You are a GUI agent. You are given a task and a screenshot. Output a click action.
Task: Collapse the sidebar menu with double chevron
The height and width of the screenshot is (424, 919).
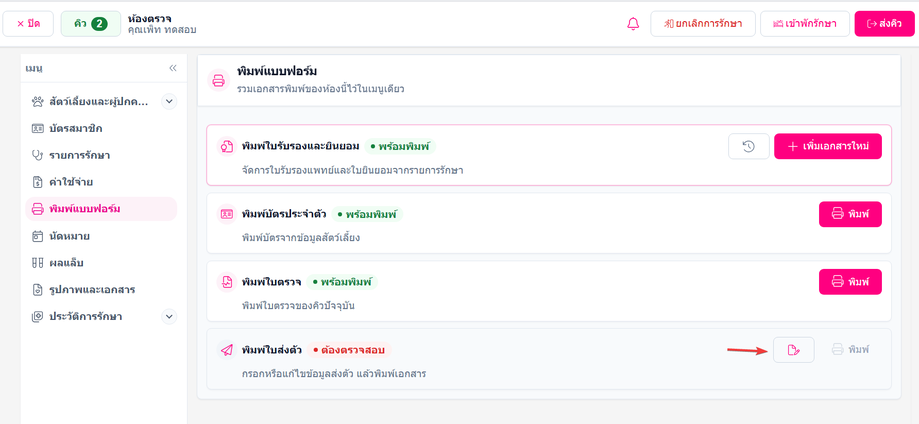(173, 68)
